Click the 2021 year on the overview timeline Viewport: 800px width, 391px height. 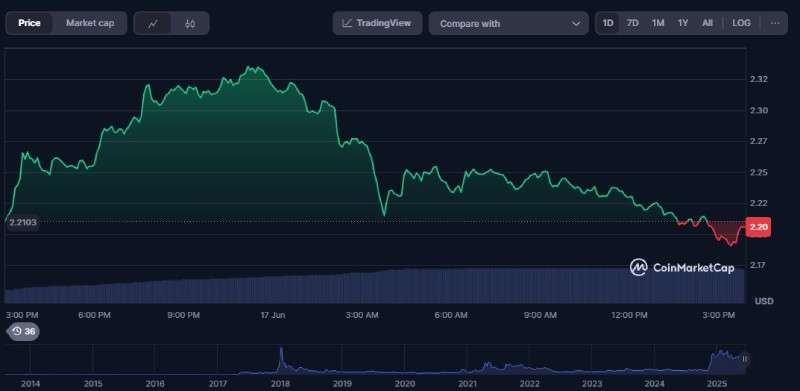click(x=467, y=383)
